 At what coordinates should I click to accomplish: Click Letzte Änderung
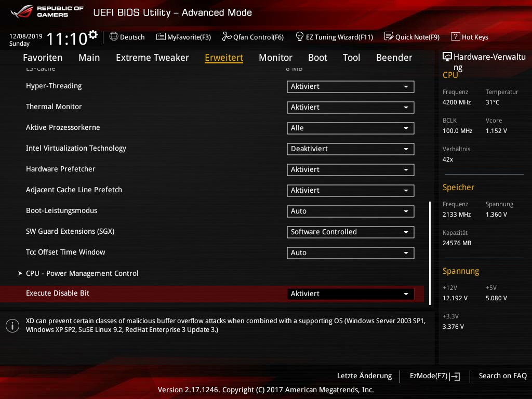pyautogui.click(x=364, y=376)
